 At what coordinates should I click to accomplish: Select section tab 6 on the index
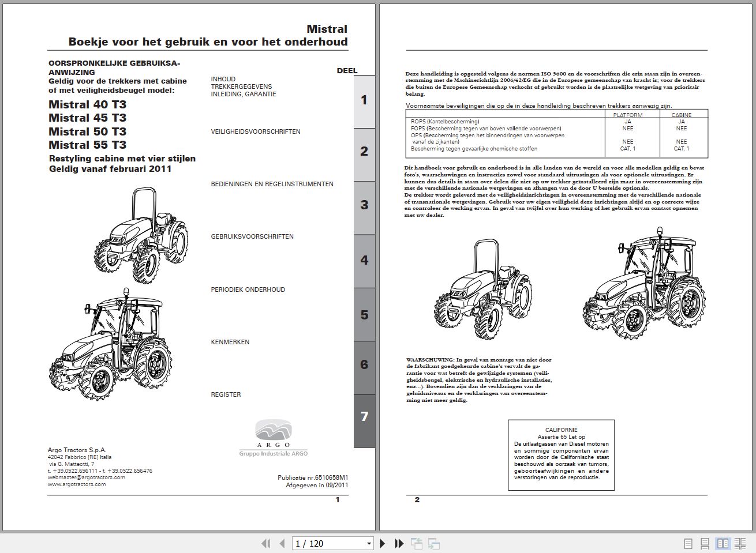(364, 367)
